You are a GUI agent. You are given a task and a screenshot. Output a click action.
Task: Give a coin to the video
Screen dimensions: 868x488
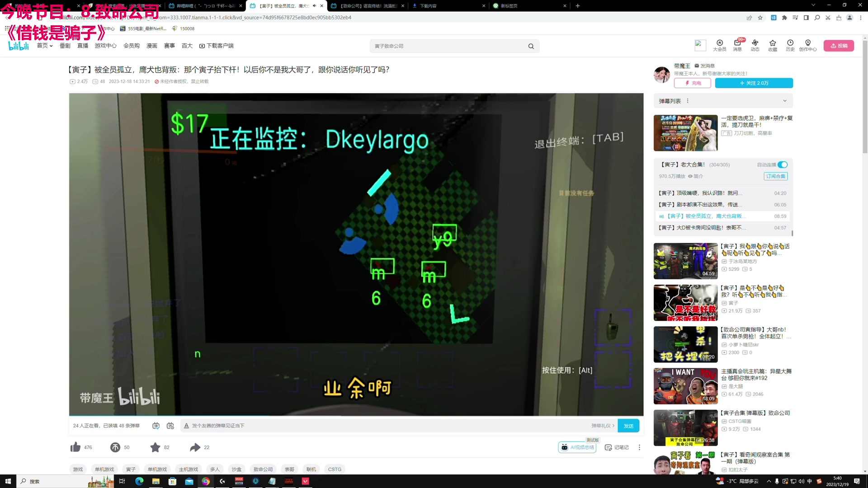click(115, 447)
